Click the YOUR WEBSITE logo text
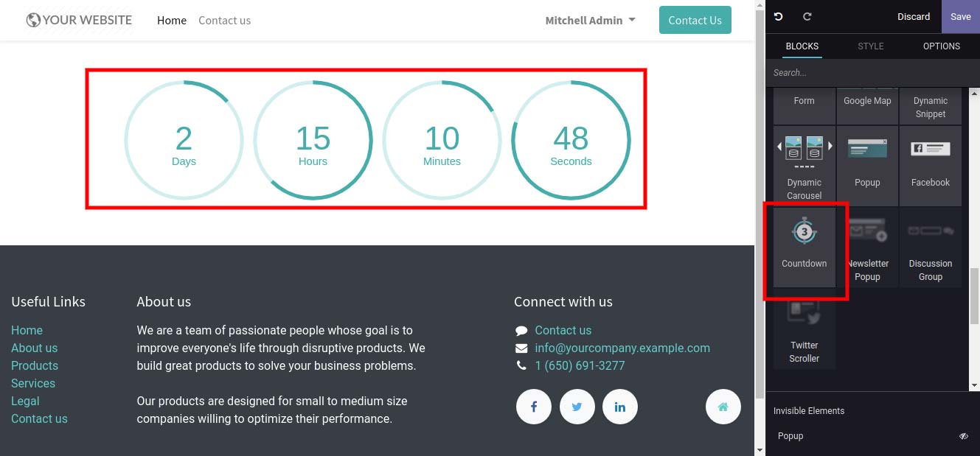Image resolution: width=980 pixels, height=456 pixels. (x=87, y=20)
